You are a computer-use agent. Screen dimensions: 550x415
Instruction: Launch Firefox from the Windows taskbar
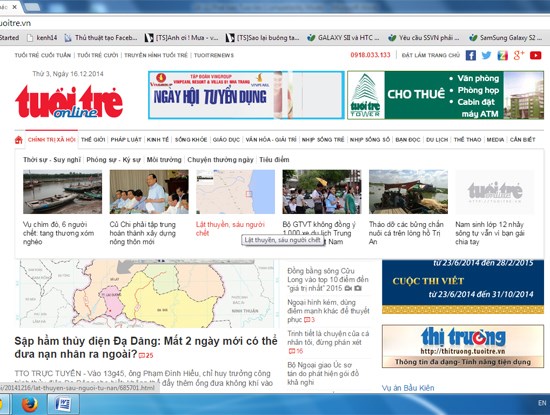29,404
